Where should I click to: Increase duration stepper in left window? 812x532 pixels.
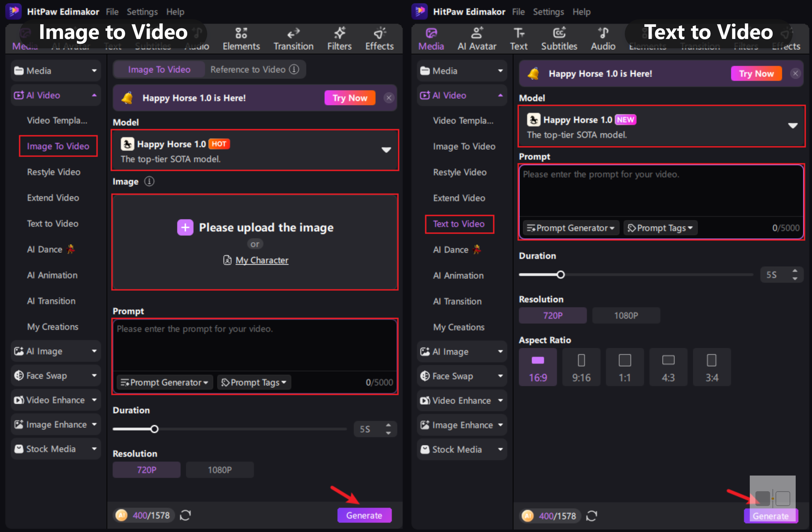[x=388, y=426]
